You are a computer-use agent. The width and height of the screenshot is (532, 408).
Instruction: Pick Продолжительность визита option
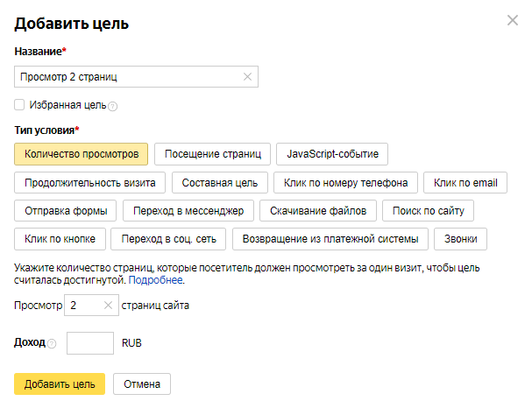89,183
